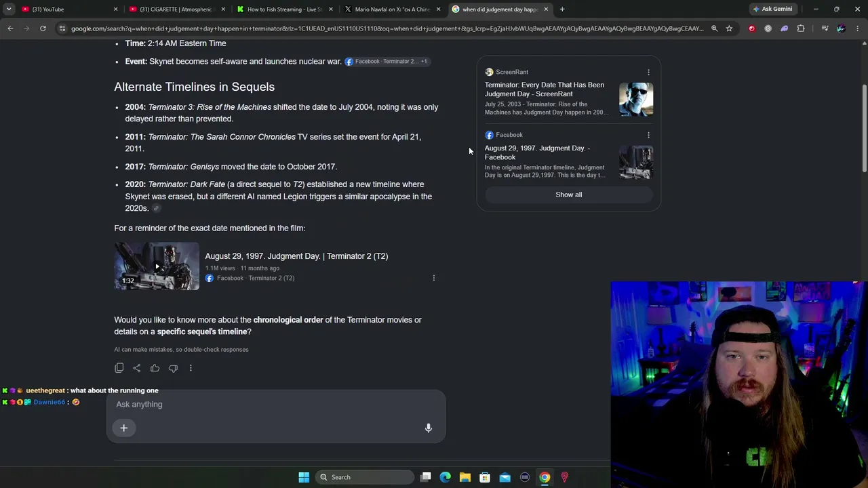Click the address bar URL
Screen dimensions: 868x488
[x=387, y=28]
